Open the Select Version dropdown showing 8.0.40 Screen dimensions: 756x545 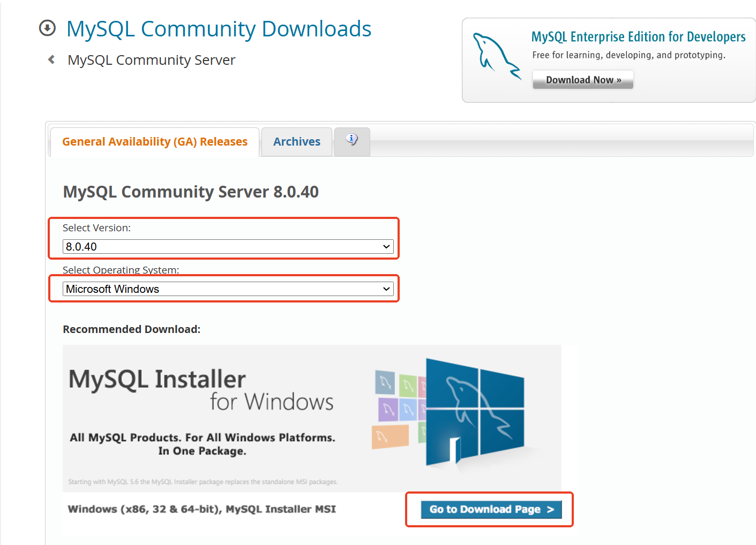228,246
